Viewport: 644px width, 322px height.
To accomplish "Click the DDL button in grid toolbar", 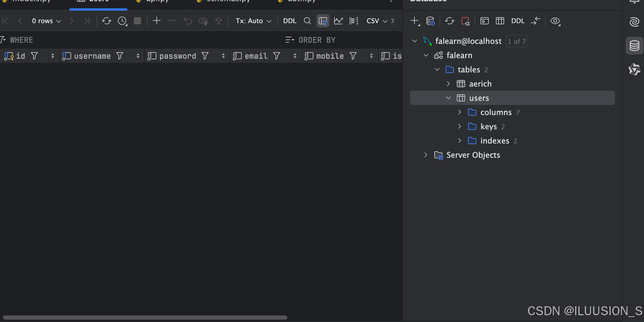I will (x=289, y=21).
